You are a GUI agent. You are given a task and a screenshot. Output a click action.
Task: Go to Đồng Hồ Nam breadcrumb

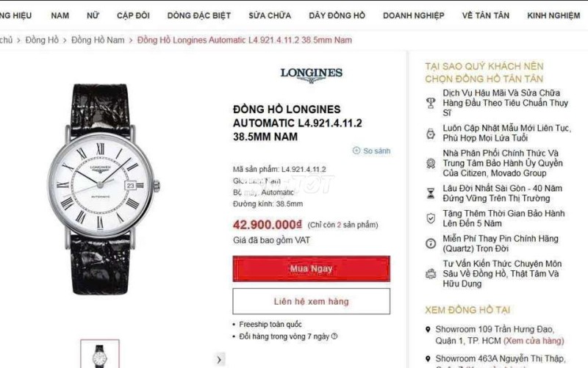[98, 40]
